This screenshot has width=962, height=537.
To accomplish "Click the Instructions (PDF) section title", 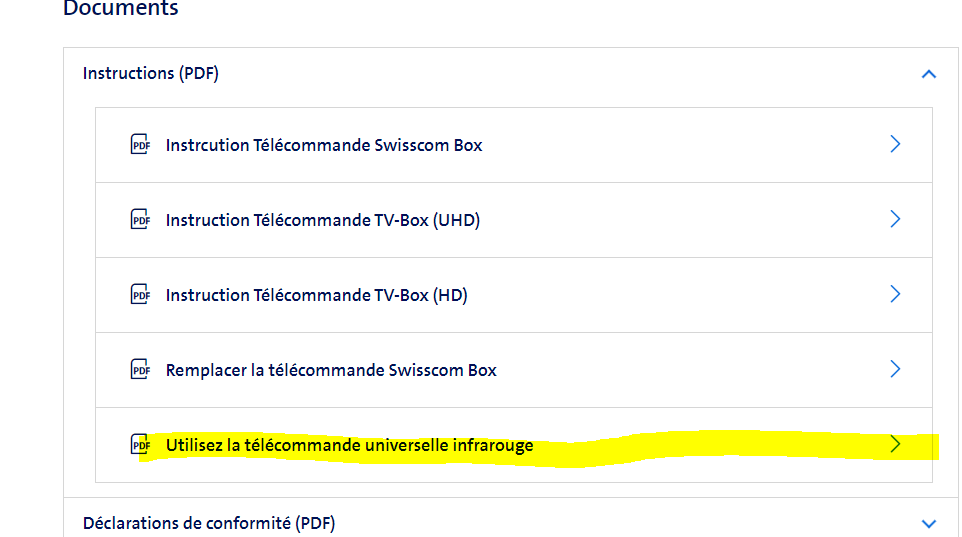I will click(x=151, y=73).
